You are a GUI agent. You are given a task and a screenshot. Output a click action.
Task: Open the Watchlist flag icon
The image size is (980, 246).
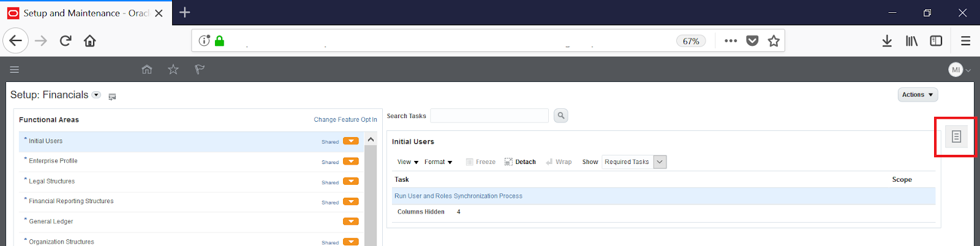(x=200, y=70)
